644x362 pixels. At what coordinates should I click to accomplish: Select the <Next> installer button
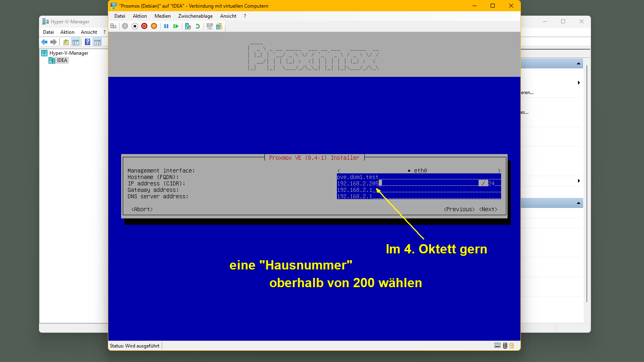tap(488, 209)
